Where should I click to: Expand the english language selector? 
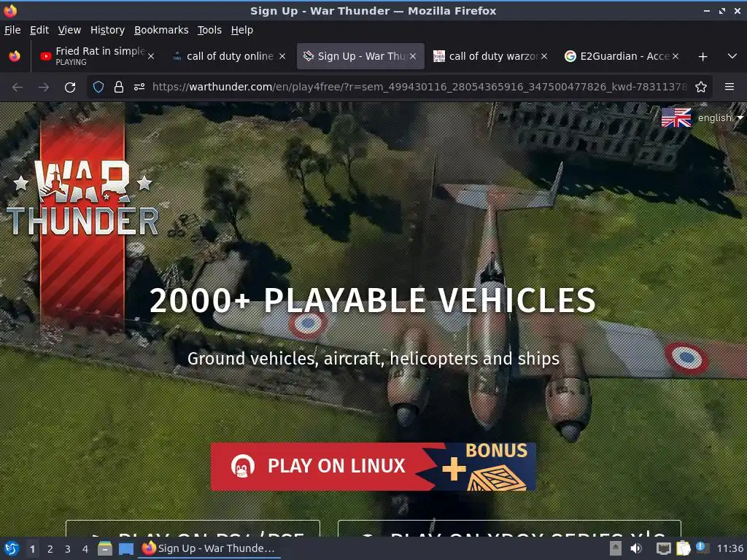click(720, 117)
